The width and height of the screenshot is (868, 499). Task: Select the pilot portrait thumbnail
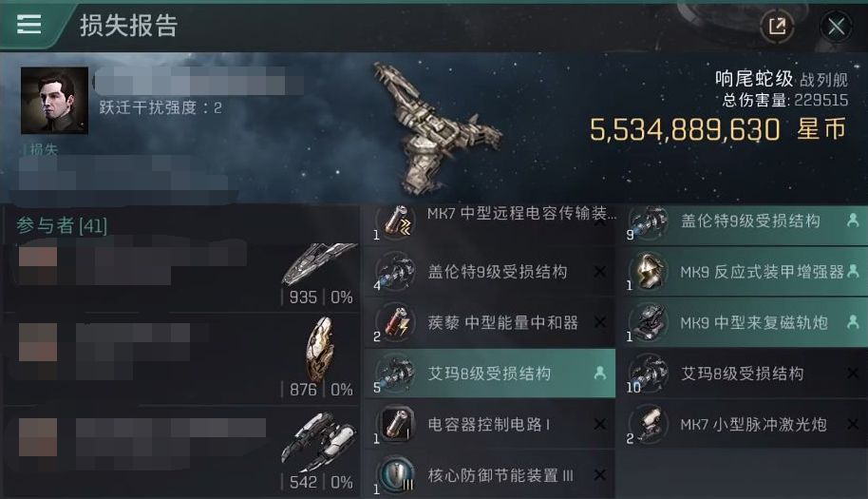pyautogui.click(x=54, y=101)
